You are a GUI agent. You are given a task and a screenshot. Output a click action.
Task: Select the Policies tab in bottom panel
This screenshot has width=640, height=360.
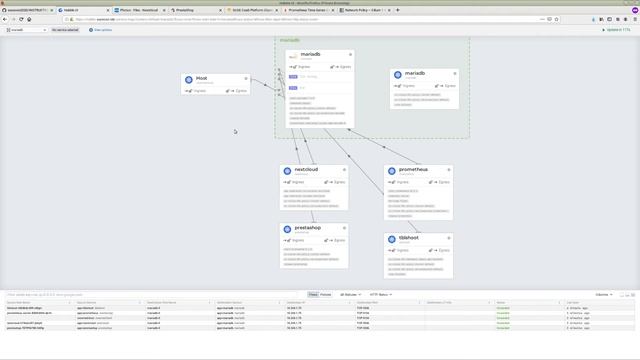pyautogui.click(x=326, y=295)
